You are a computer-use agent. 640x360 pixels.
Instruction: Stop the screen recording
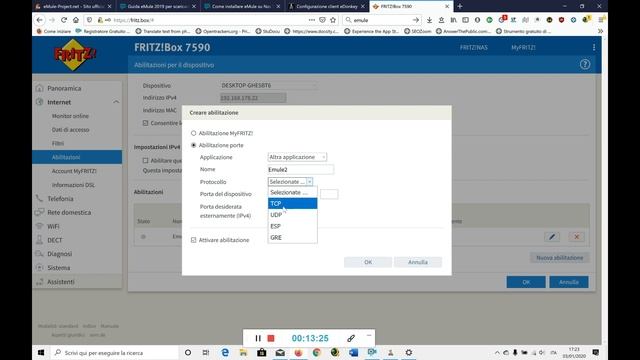pyautogui.click(x=271, y=338)
